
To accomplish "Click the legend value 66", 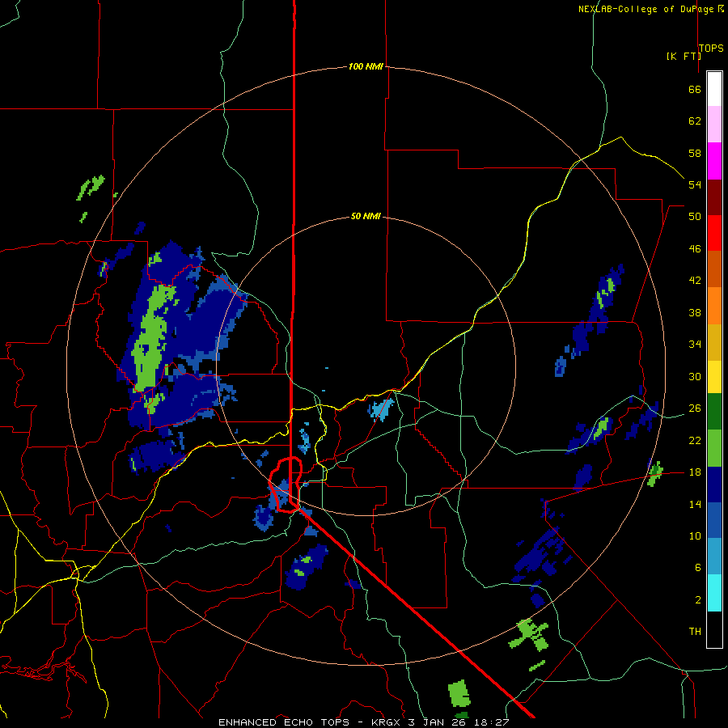I will [695, 89].
